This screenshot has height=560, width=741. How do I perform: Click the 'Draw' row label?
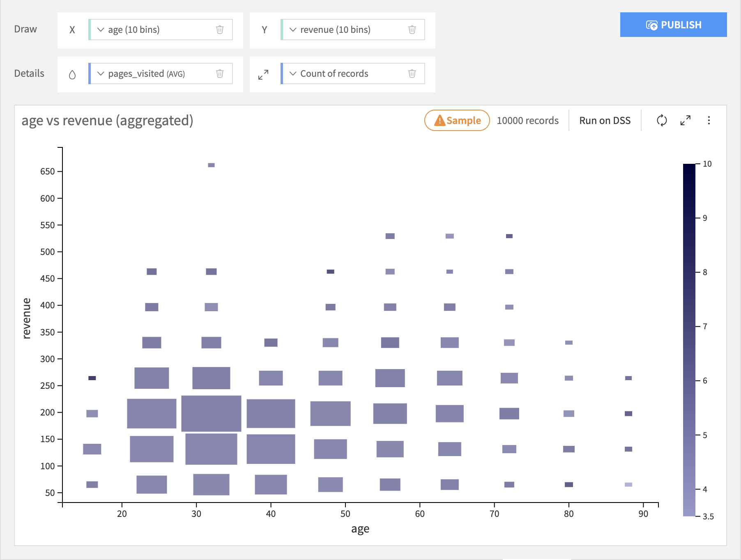(x=25, y=29)
